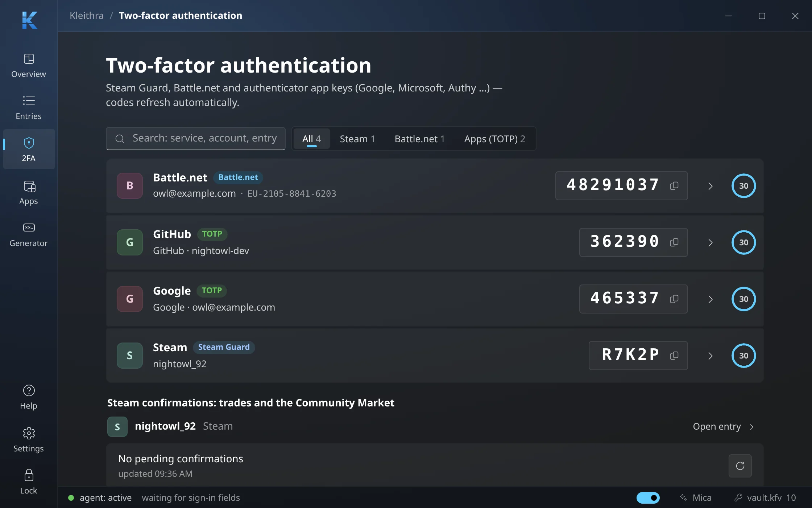Open the password Generator
The image size is (812, 508).
tap(29, 235)
